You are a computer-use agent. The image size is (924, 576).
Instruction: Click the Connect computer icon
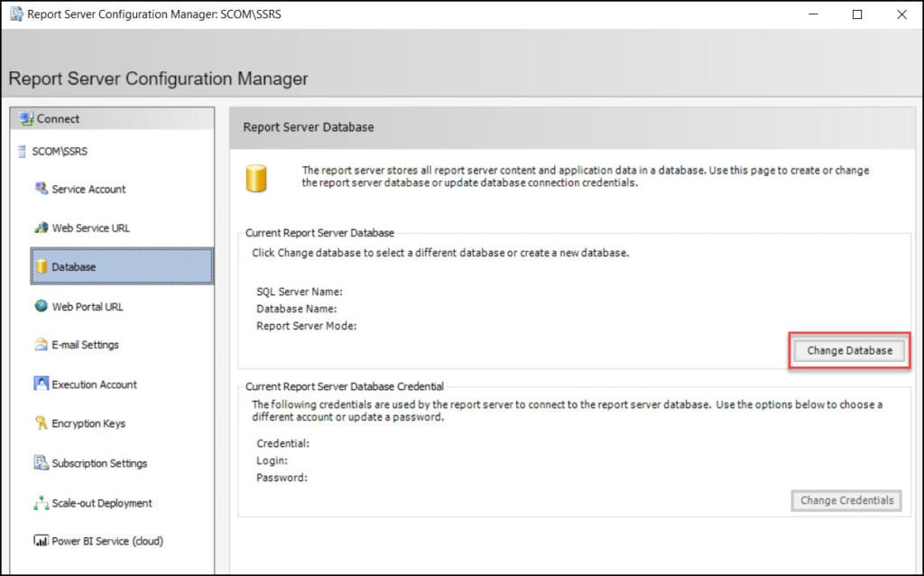[26, 118]
